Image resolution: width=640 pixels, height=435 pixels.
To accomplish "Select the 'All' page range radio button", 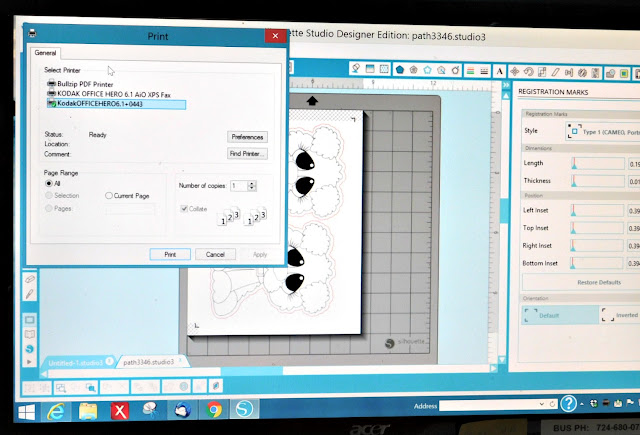I will pyautogui.click(x=49, y=183).
